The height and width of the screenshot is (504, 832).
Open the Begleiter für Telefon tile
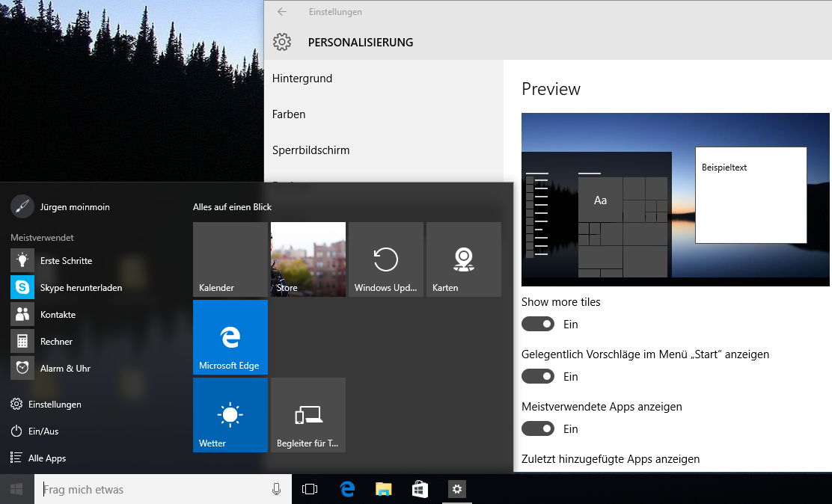308,415
